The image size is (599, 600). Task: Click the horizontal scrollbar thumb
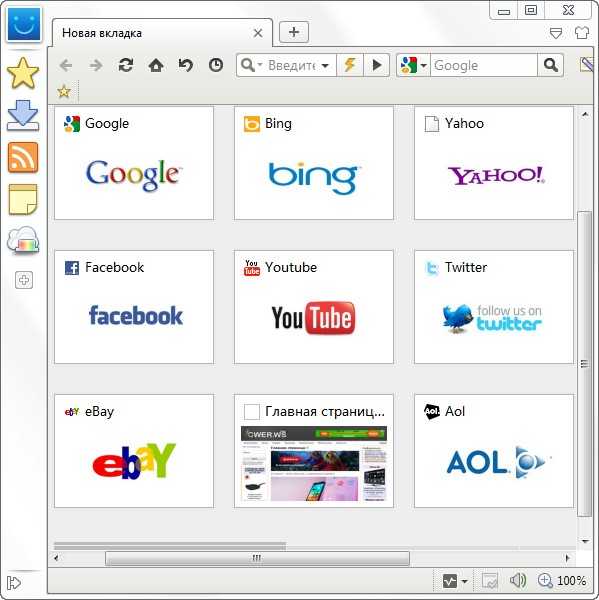pyautogui.click(x=257, y=558)
